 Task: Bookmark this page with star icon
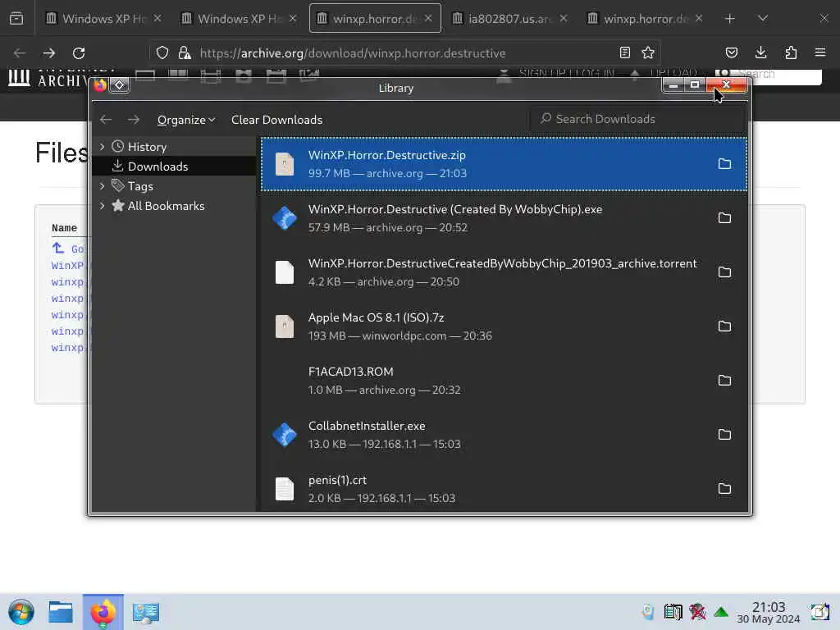(x=648, y=52)
